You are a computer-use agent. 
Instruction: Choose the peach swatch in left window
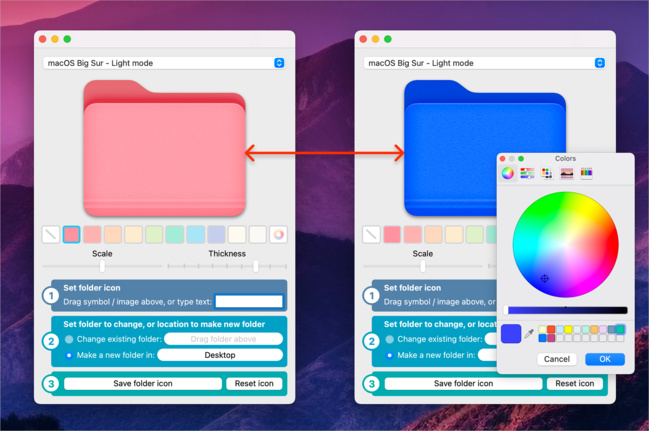(113, 234)
